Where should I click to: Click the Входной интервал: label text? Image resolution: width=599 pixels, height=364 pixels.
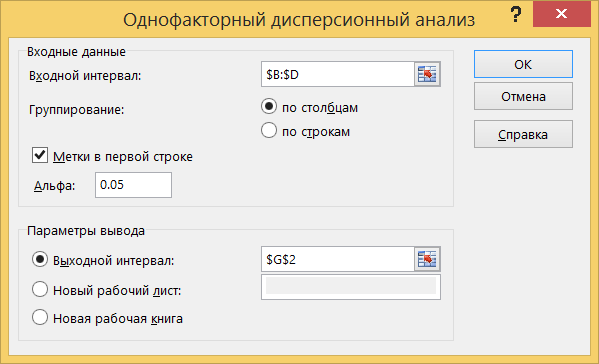tap(85, 76)
